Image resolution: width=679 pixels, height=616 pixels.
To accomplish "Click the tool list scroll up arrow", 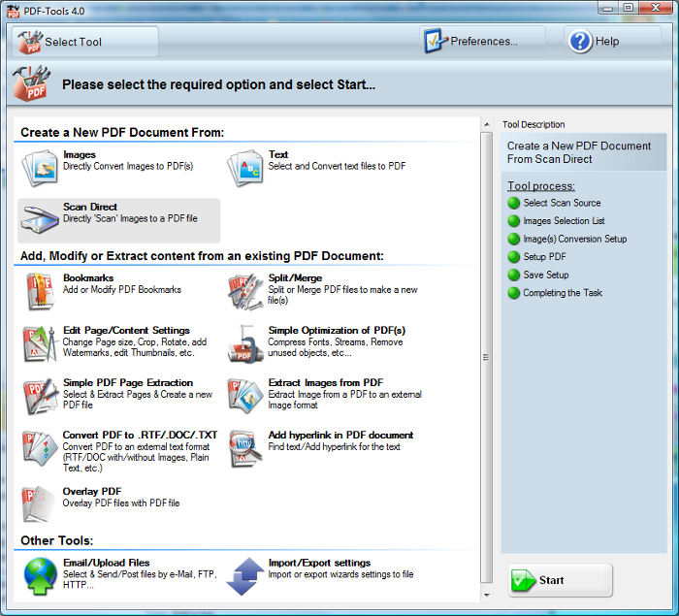I will 487,125.
